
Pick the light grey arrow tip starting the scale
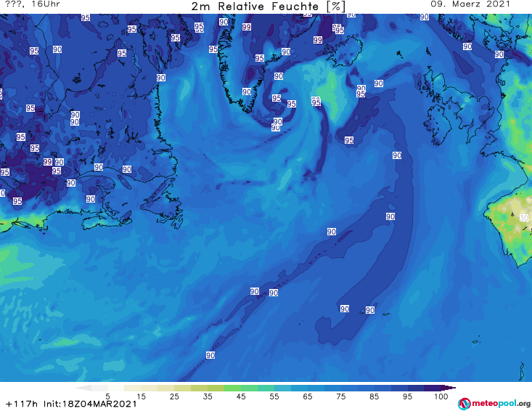pos(83,388)
